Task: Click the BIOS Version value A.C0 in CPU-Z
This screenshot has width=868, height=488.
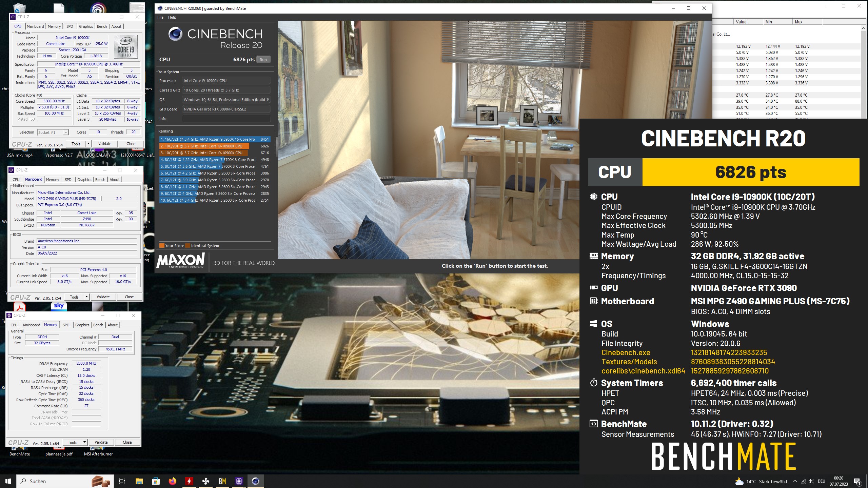Action: [87, 247]
